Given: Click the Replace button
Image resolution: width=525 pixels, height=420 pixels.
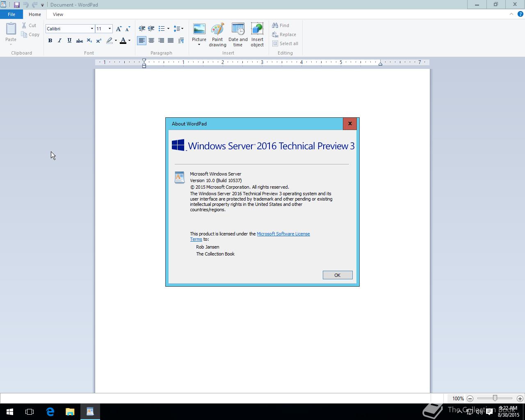Looking at the screenshot, I should tap(284, 34).
